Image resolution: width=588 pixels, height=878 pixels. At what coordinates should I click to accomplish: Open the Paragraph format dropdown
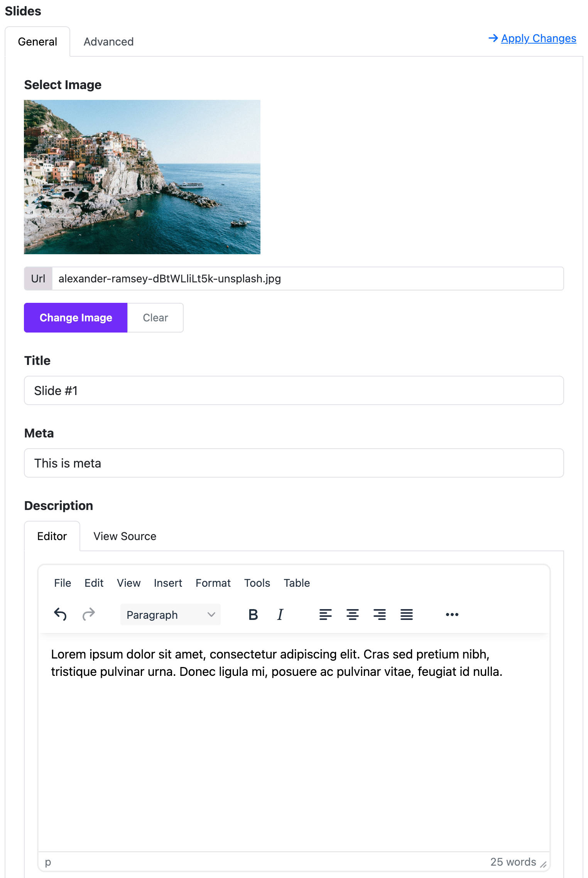point(170,615)
